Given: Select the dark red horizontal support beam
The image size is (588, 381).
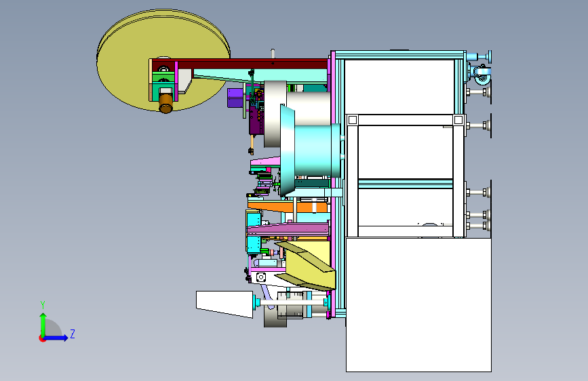Looking at the screenshot, I should tap(240, 63).
